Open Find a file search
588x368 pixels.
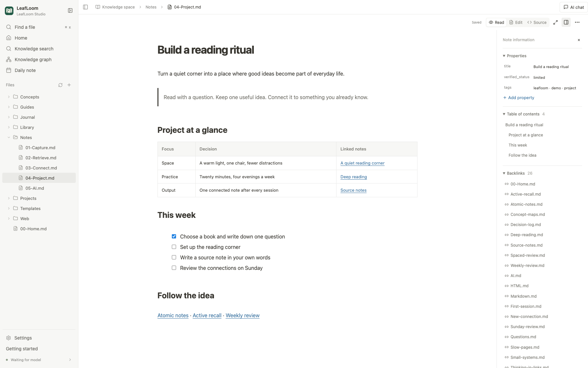click(x=39, y=27)
